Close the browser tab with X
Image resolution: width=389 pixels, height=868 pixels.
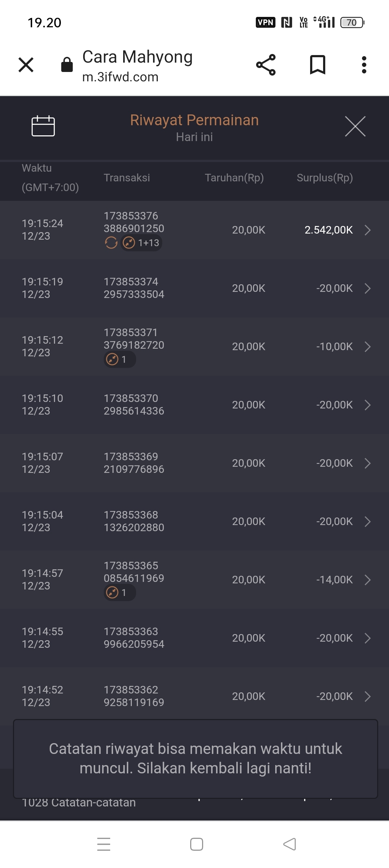[26, 65]
